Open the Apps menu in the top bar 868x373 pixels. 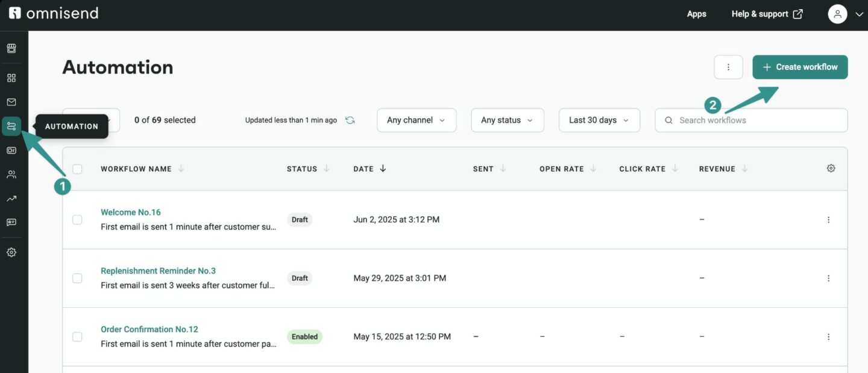point(696,14)
